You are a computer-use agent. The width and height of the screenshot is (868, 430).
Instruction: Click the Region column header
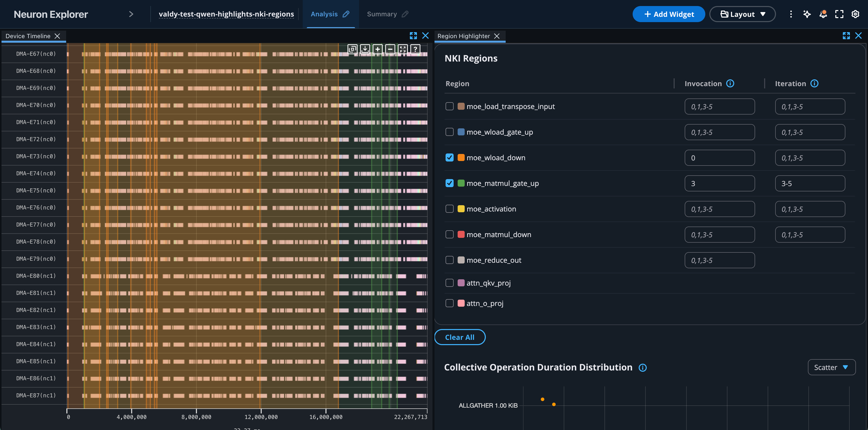[457, 83]
